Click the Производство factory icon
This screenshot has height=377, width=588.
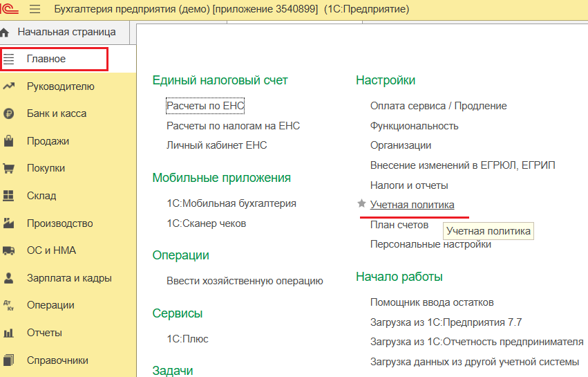click(8, 223)
